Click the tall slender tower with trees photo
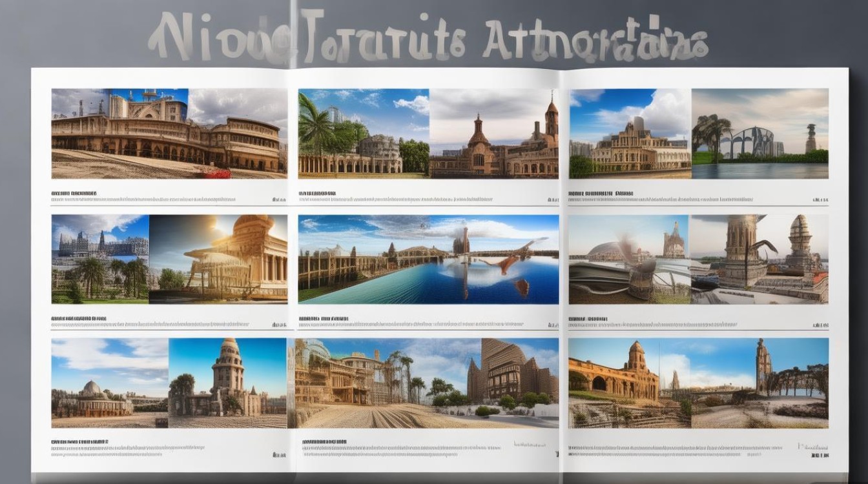The width and height of the screenshot is (868, 484). click(x=760, y=383)
